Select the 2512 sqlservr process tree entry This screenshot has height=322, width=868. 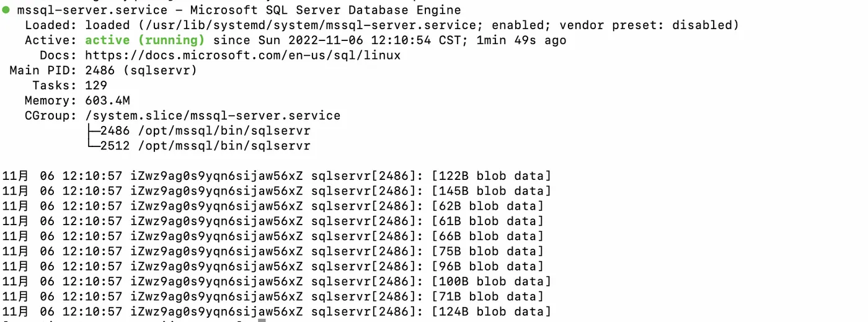(x=205, y=146)
